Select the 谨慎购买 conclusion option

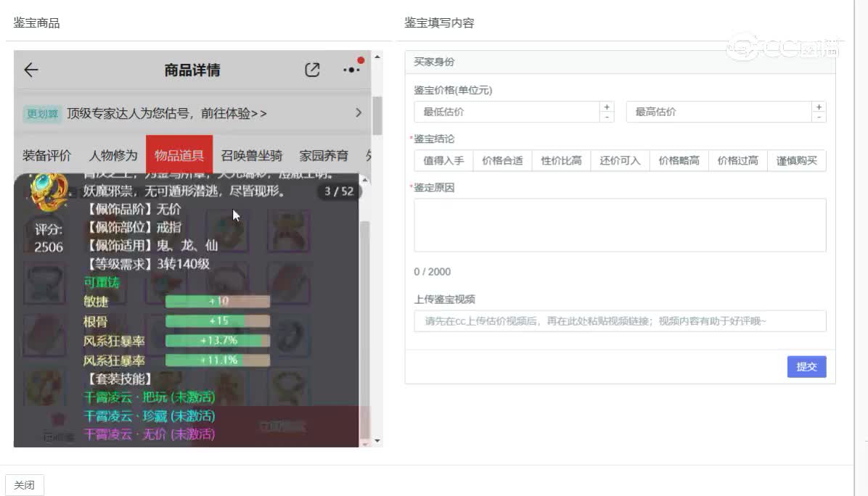pyautogui.click(x=797, y=160)
